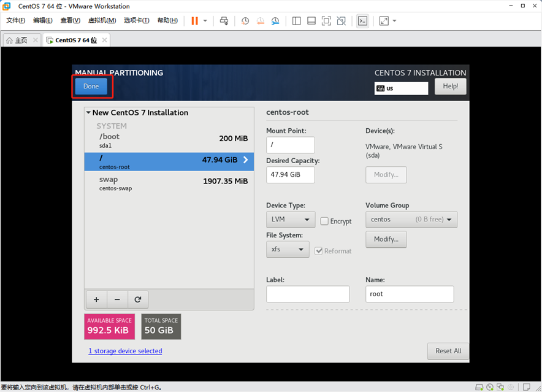This screenshot has width=542, height=392.
Task: Click the Modify button under Volume Group
Action: pyautogui.click(x=386, y=239)
